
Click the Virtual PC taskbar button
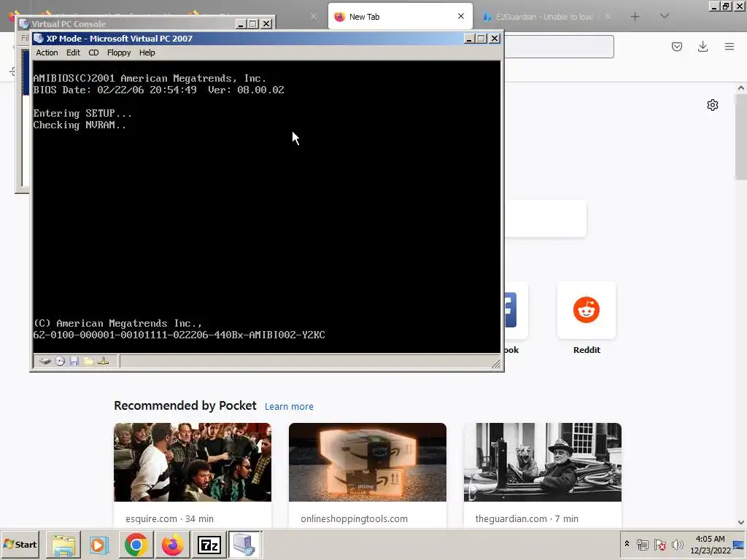point(245,544)
